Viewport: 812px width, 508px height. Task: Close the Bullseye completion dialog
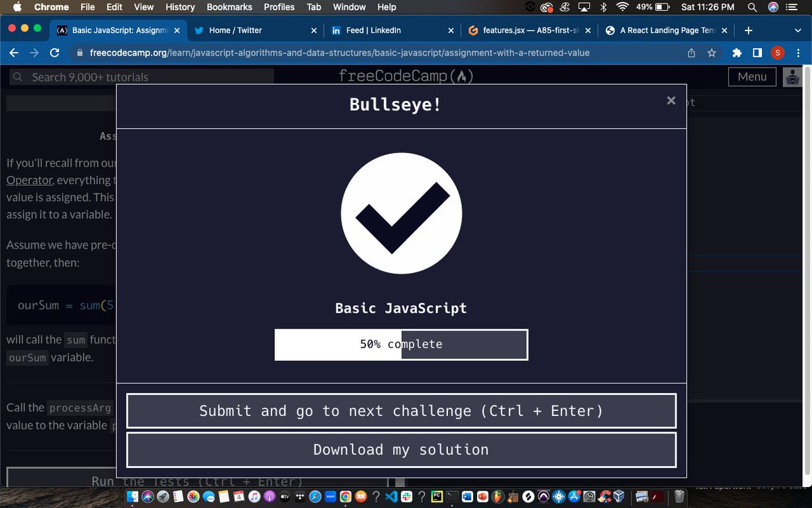pyautogui.click(x=671, y=100)
